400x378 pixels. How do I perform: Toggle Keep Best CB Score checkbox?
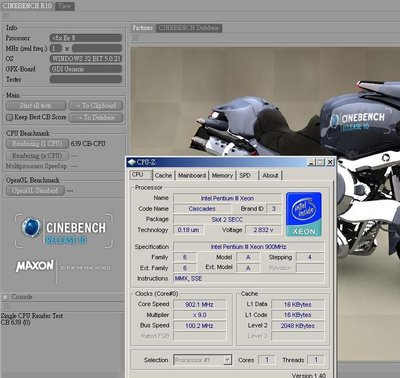tap(9, 117)
